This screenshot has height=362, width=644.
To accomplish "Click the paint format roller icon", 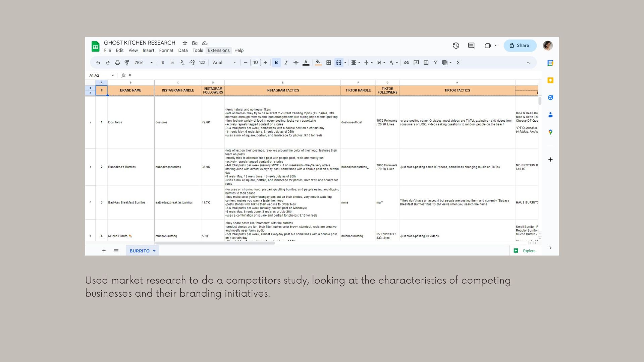I will (127, 63).
